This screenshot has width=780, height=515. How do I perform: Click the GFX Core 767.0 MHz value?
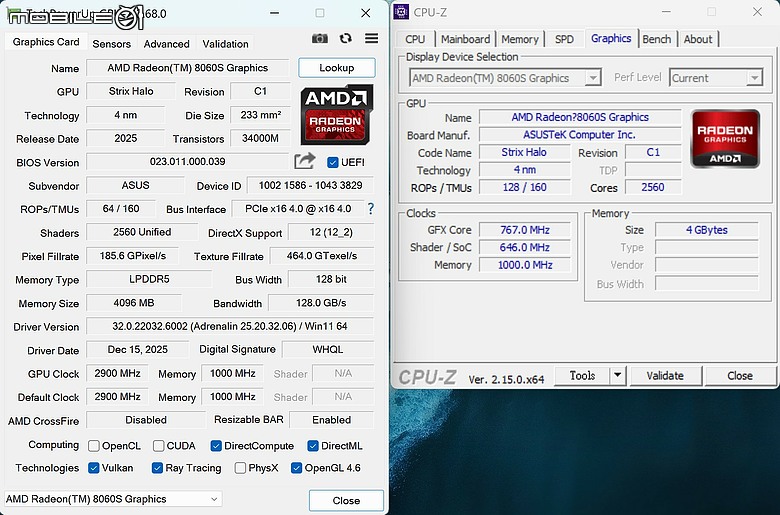pyautogui.click(x=525, y=230)
